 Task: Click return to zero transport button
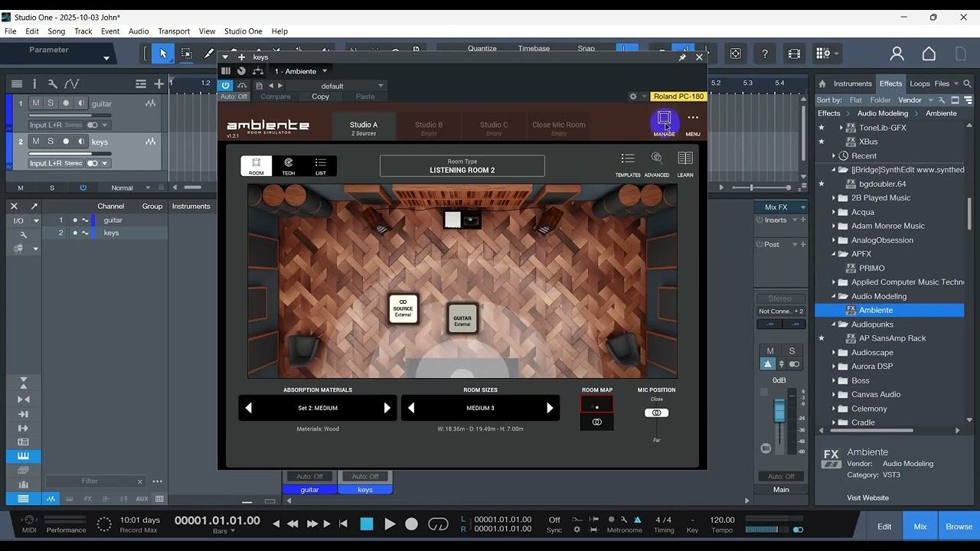tap(344, 524)
